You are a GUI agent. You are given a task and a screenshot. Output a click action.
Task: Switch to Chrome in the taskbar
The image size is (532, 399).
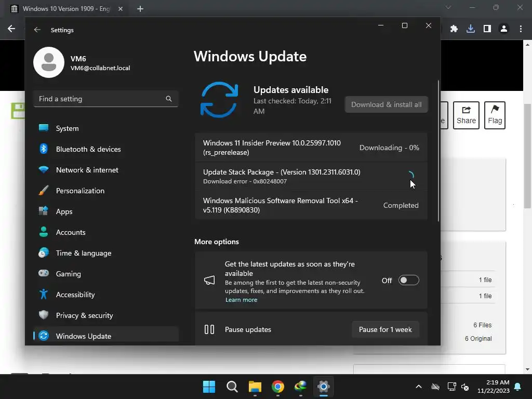tap(278, 387)
